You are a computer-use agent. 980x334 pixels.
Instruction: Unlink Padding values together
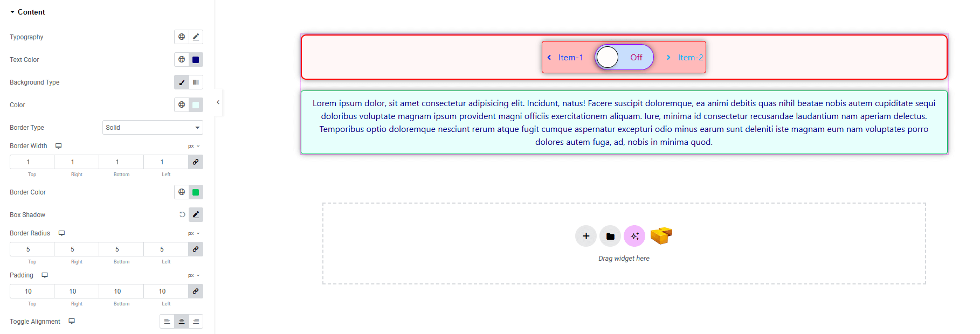196,291
